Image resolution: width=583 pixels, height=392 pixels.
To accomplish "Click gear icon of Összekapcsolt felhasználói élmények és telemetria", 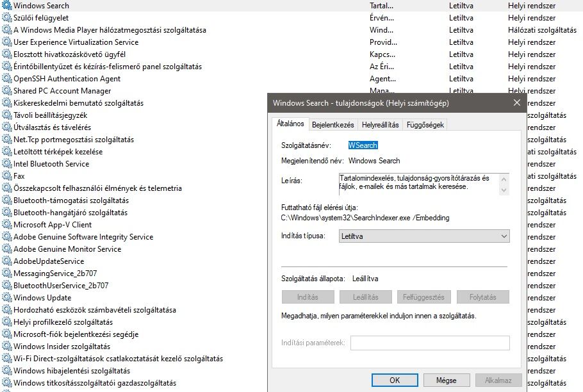I will pyautogui.click(x=6, y=188).
